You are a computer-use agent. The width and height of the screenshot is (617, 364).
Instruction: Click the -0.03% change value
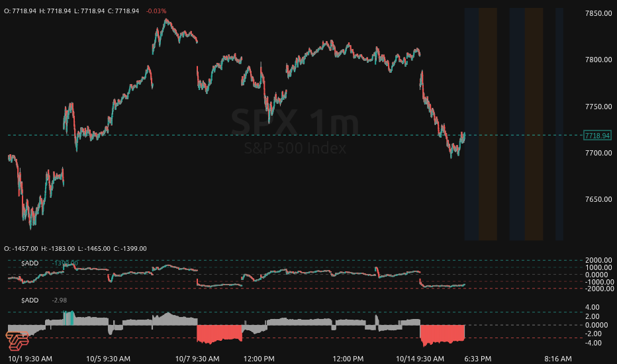click(156, 11)
